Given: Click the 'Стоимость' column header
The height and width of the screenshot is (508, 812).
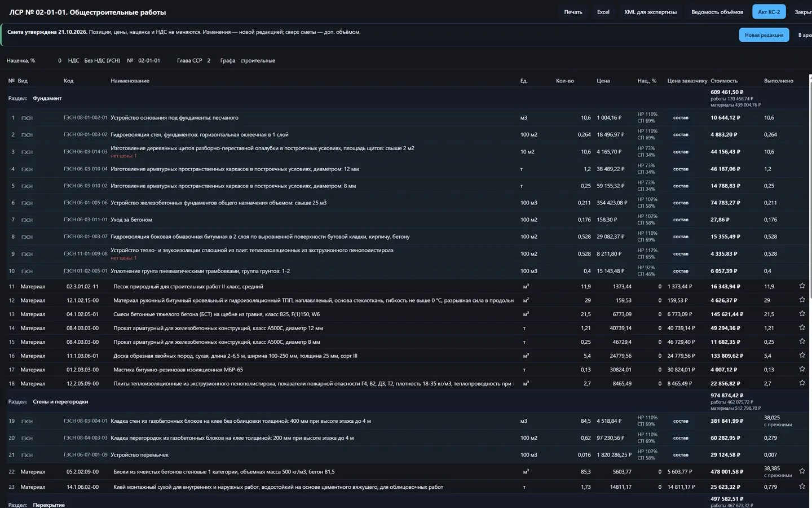Looking at the screenshot, I should tap(724, 81).
